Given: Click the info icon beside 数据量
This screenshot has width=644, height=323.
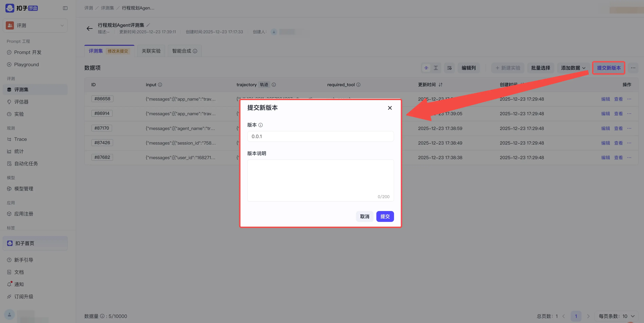Looking at the screenshot, I should click(x=102, y=316).
